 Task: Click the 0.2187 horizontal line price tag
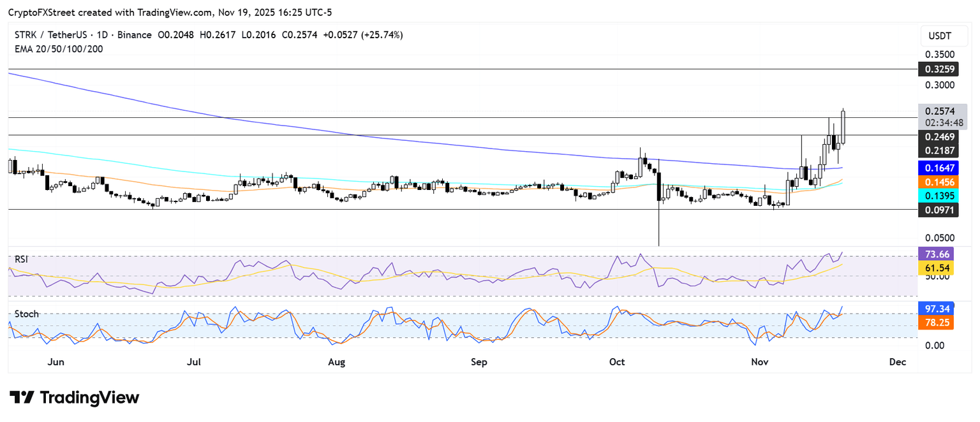936,150
